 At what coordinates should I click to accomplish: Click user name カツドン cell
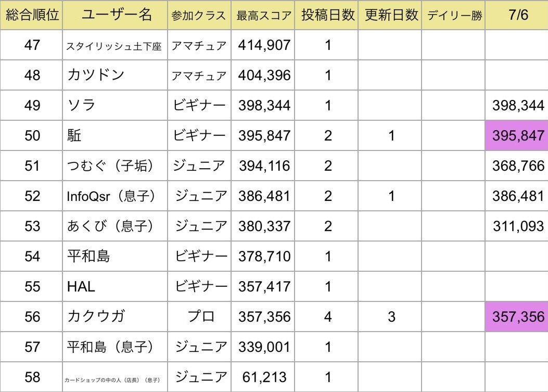[115, 75]
